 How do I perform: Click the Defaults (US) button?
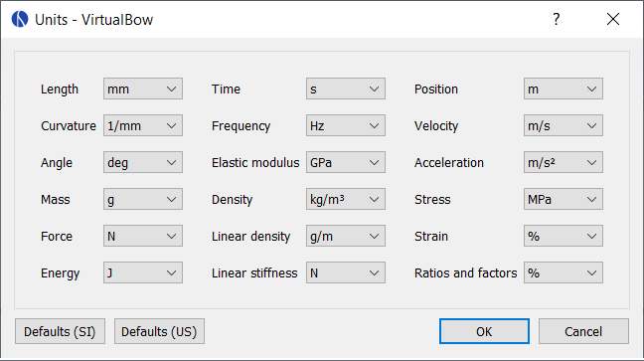(x=159, y=331)
